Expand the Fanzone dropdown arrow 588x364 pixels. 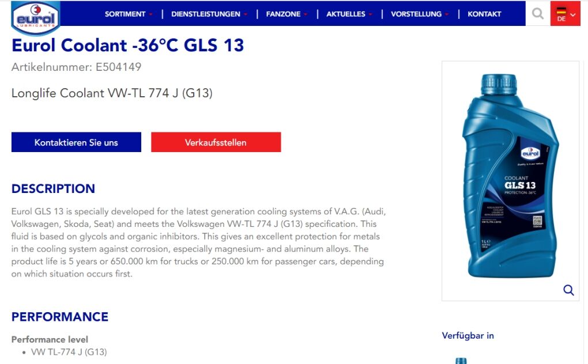point(306,14)
